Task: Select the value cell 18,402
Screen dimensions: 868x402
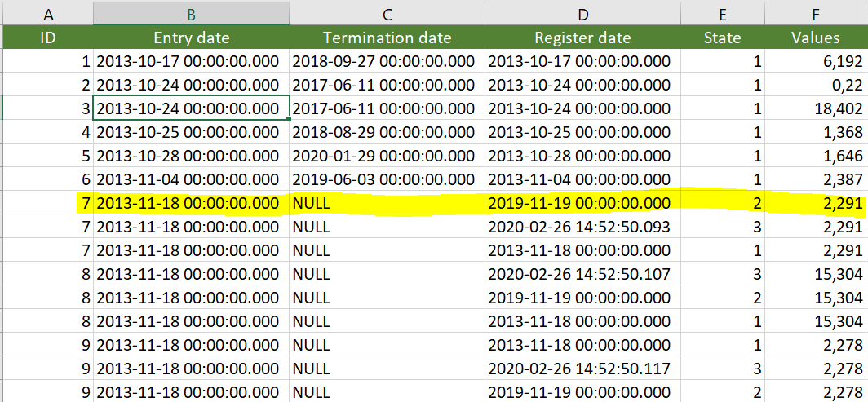Action: coord(815,108)
